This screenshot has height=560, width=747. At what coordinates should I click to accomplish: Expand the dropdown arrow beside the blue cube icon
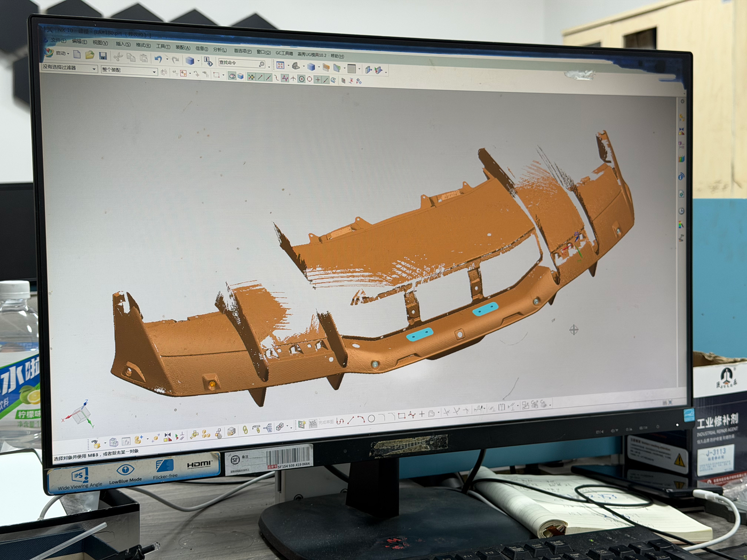pyautogui.click(x=197, y=61)
